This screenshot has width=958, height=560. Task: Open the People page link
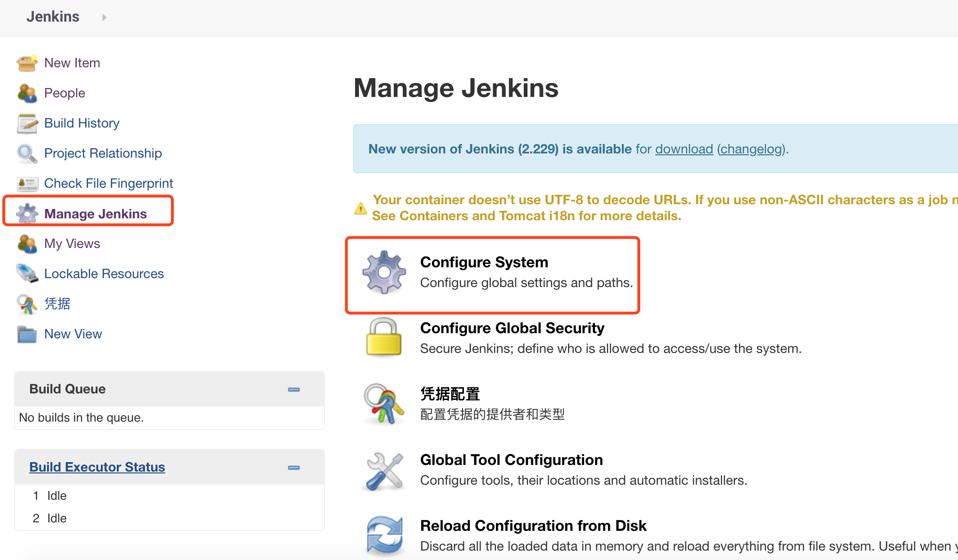(x=65, y=93)
